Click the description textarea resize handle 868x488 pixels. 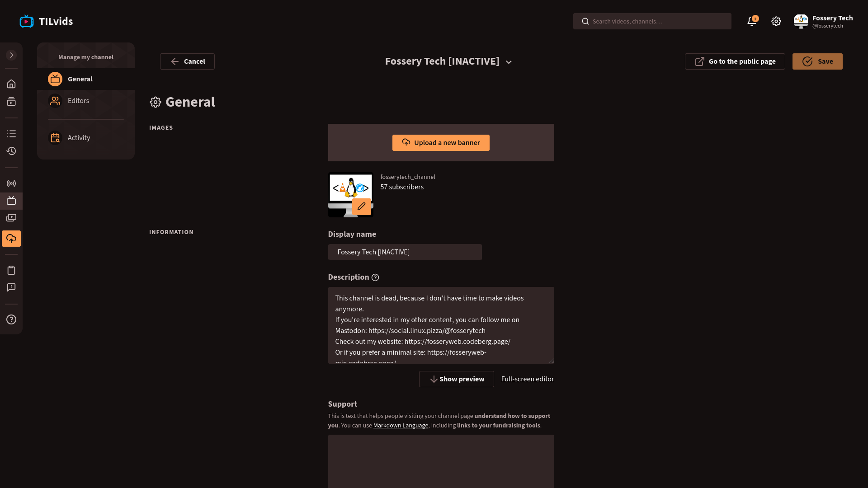pos(551,361)
